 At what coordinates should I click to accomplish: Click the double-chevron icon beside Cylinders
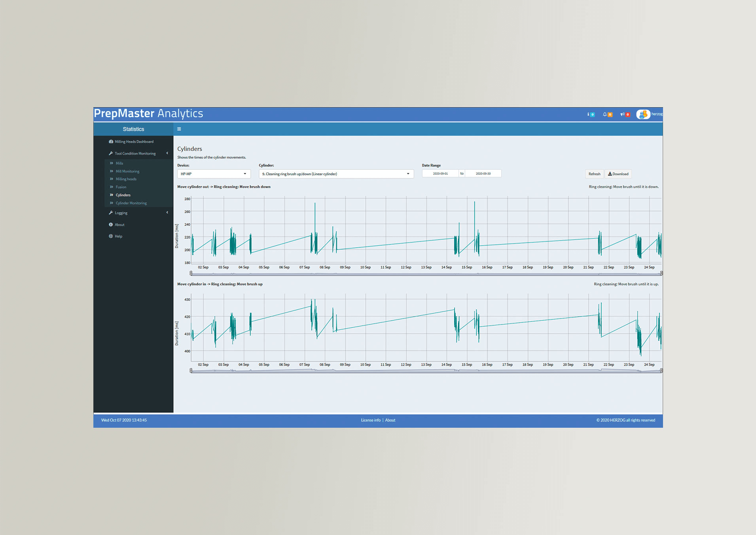(x=112, y=195)
